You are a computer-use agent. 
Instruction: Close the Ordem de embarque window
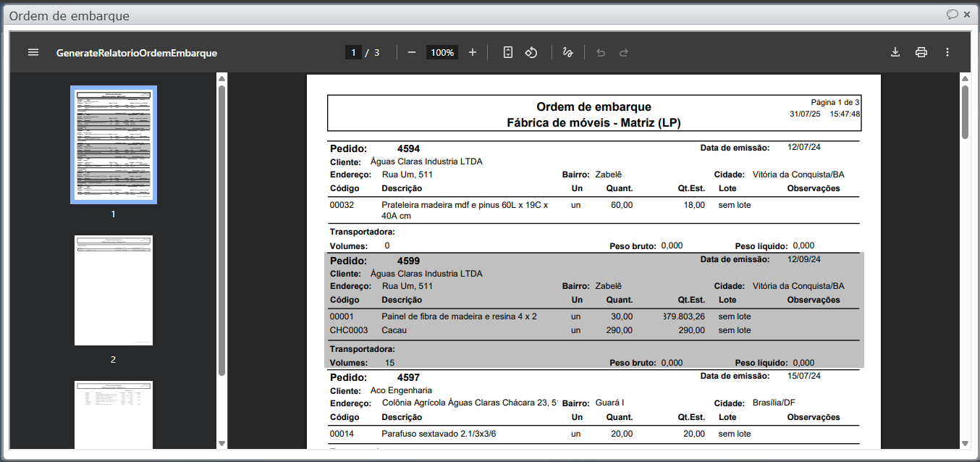point(967,14)
